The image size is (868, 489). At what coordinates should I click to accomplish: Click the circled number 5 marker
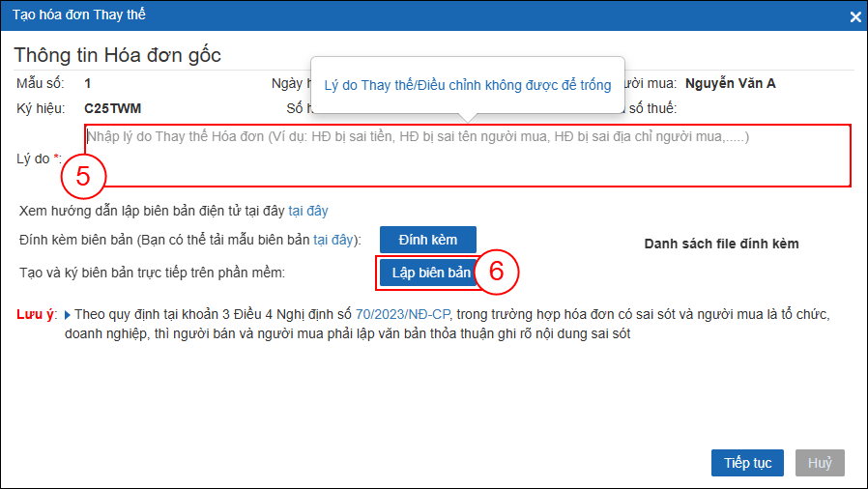tap(83, 178)
